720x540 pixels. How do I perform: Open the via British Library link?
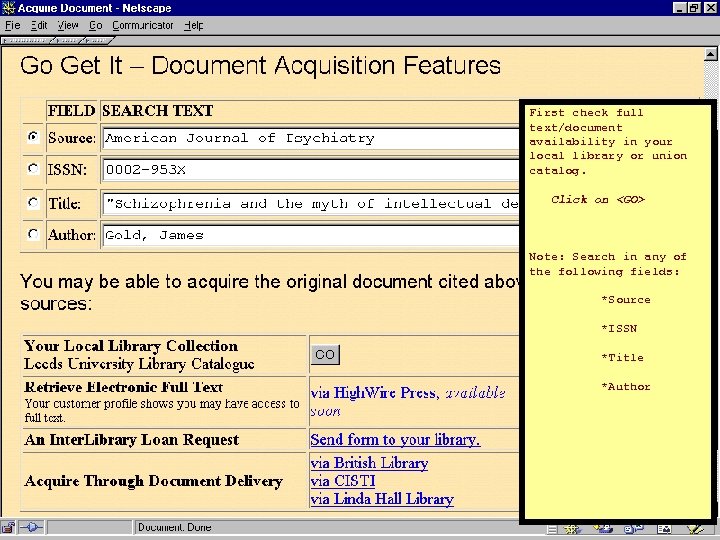(369, 463)
